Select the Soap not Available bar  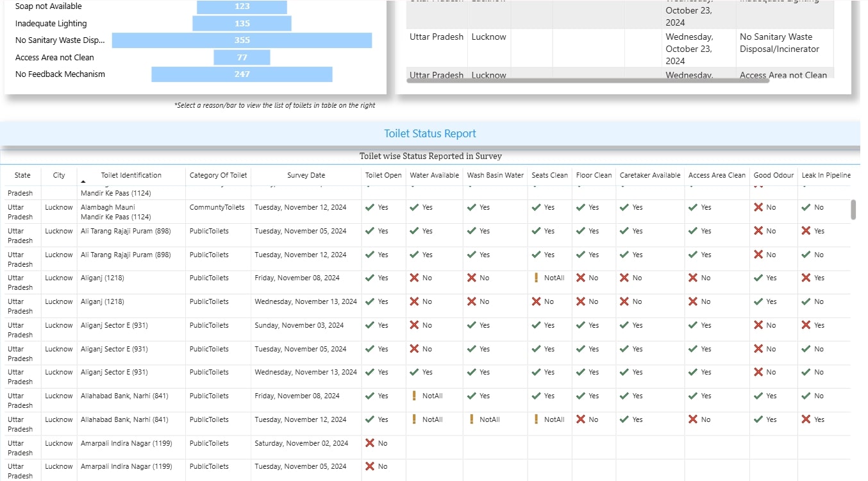(242, 6)
